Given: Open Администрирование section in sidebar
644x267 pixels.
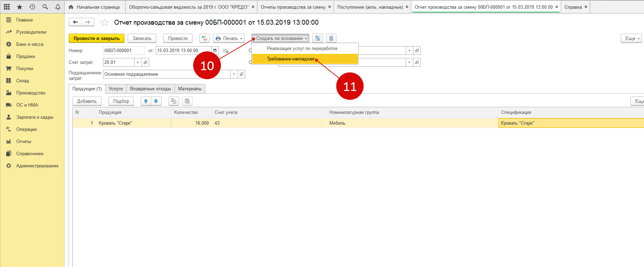Looking at the screenshot, I should [37, 166].
